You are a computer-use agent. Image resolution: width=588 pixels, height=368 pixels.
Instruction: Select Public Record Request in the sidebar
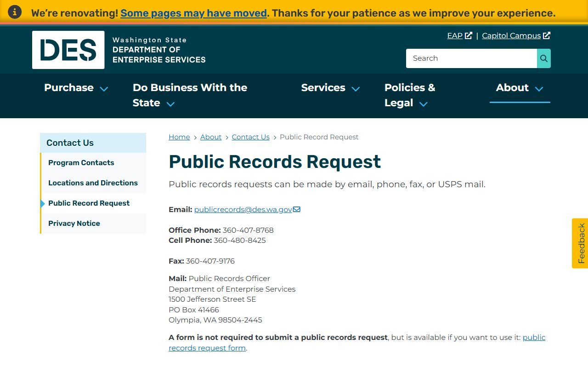(93, 203)
